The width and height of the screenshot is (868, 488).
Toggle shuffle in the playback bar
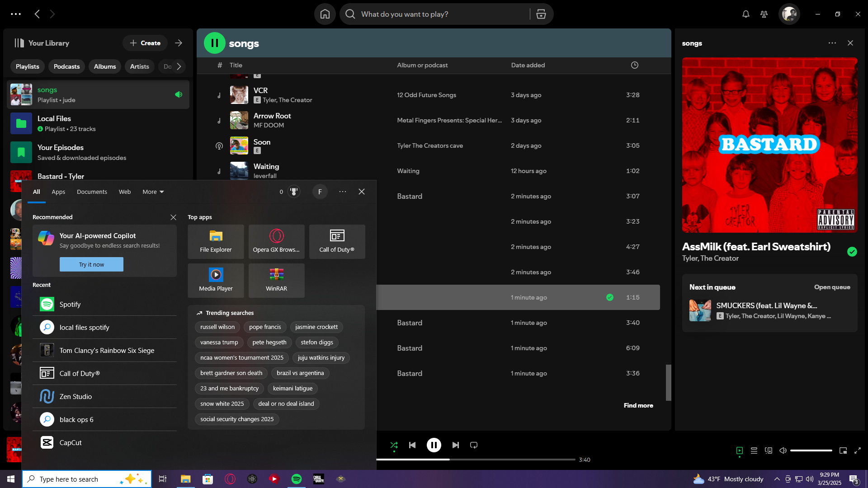(394, 445)
